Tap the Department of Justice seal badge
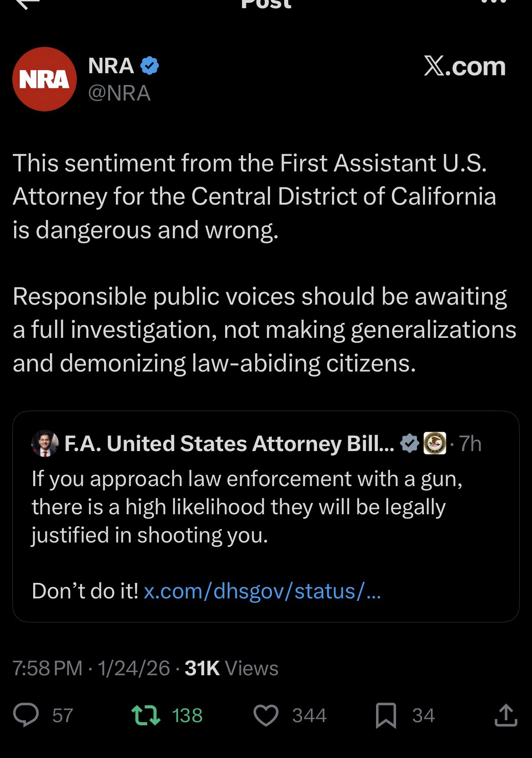 (x=435, y=443)
